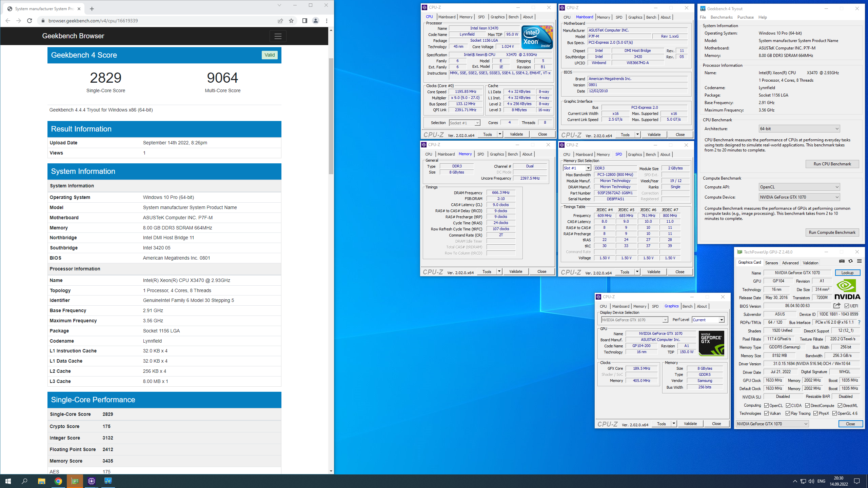868x488 pixels.
Task: Open Architecture 64-bit dropdown in Geekbench
Action: [799, 129]
